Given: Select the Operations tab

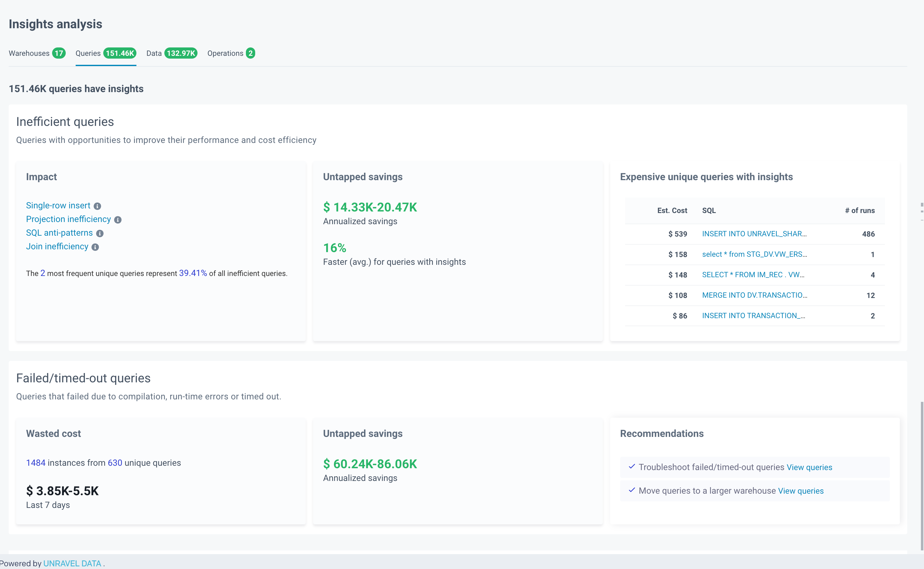Looking at the screenshot, I should click(x=231, y=53).
